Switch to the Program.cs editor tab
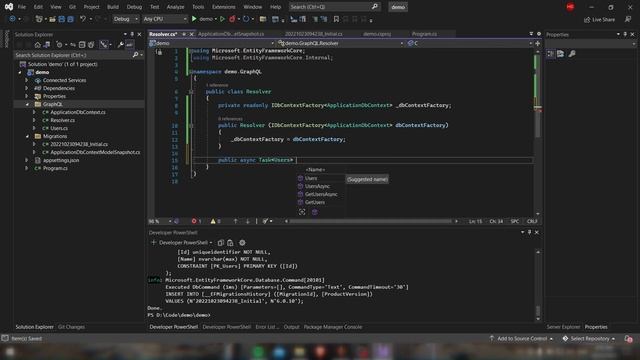640x360 pixels. pyautogui.click(x=424, y=34)
